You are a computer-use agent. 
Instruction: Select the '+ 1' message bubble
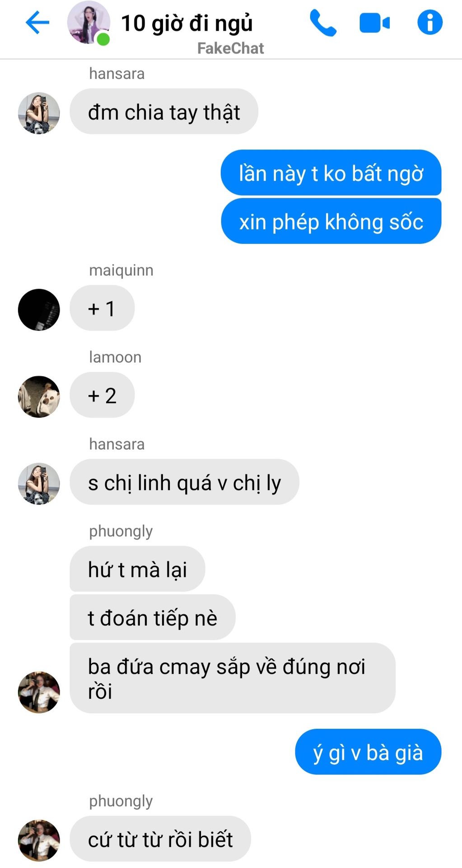pyautogui.click(x=102, y=308)
